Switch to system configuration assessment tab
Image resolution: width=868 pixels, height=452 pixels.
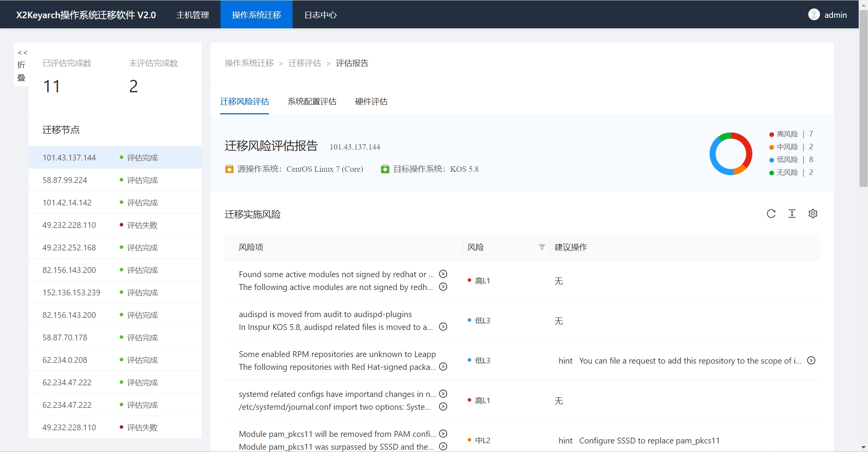(x=312, y=102)
